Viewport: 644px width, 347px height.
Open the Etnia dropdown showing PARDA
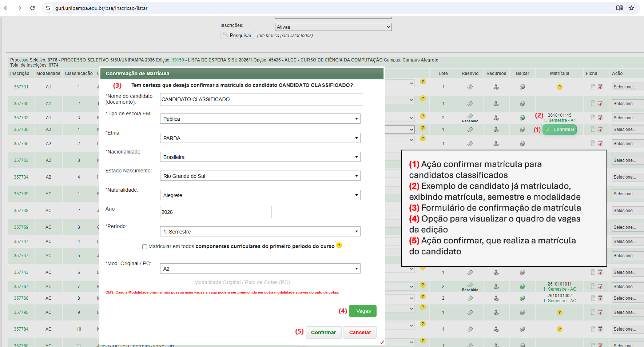260,138
